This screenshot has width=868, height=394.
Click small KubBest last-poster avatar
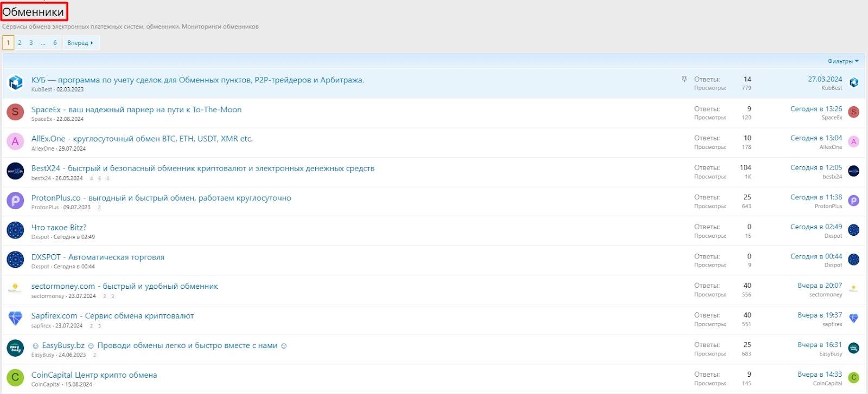point(854,82)
